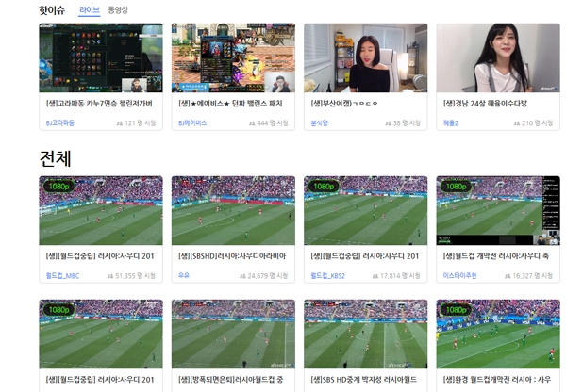Click title [생]부산여캠
Screen dimensions: 566x392
click(x=344, y=104)
